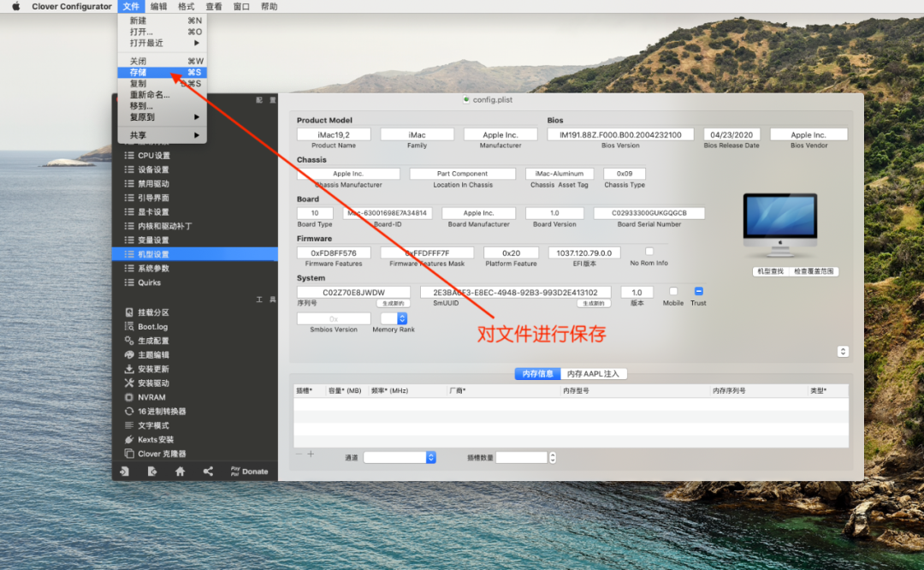Open the 格式 menu in menu bar
924x570 pixels.
(x=187, y=7)
